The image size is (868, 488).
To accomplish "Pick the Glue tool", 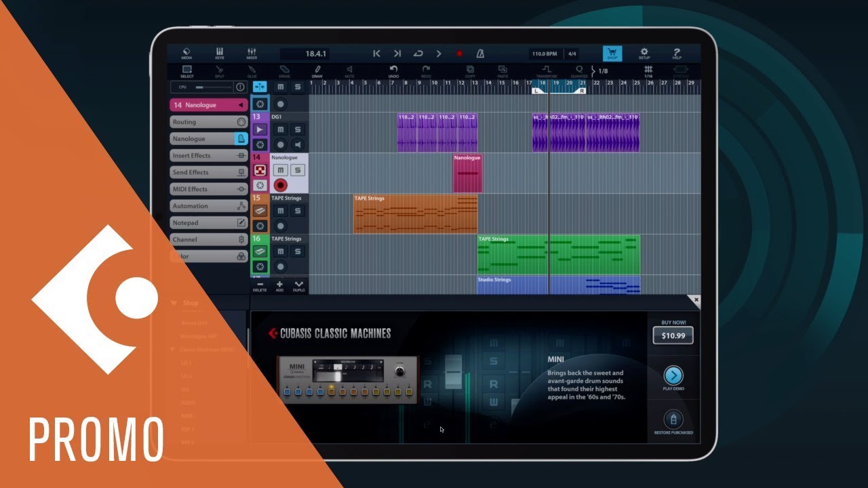I will point(252,72).
